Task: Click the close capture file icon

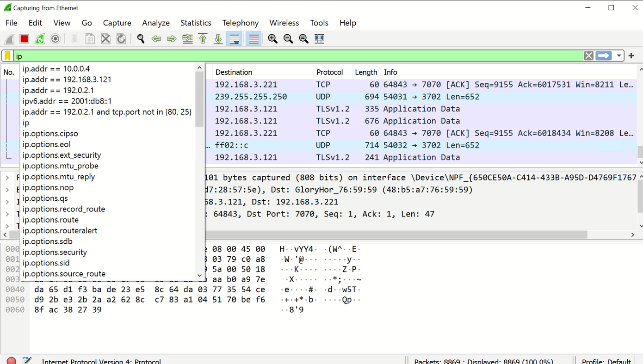Action: [x=106, y=39]
